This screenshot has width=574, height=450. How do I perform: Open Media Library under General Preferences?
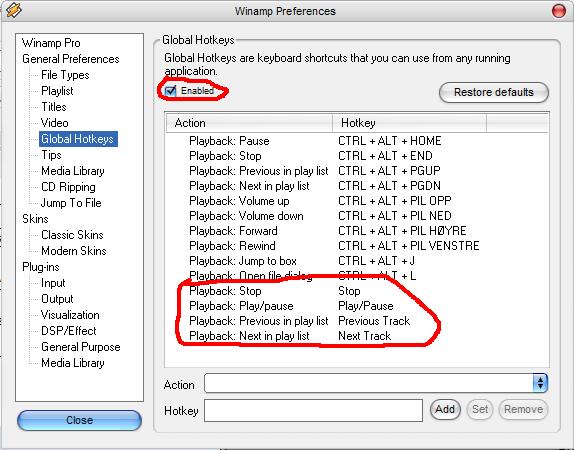point(72,171)
